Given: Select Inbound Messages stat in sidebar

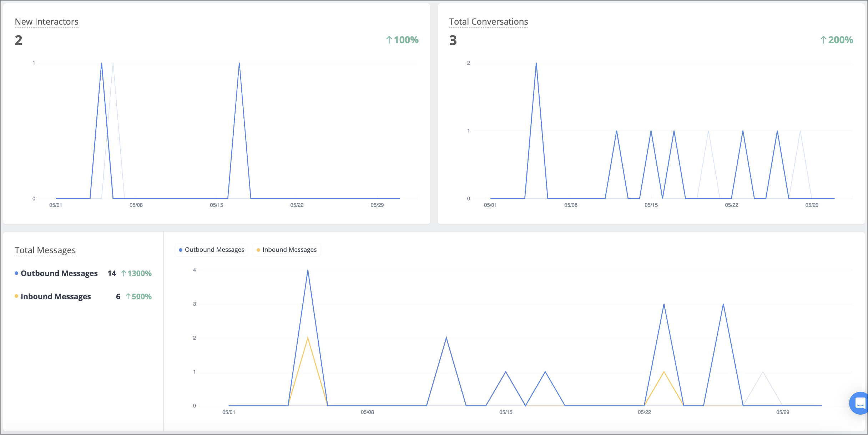Looking at the screenshot, I should coord(56,296).
